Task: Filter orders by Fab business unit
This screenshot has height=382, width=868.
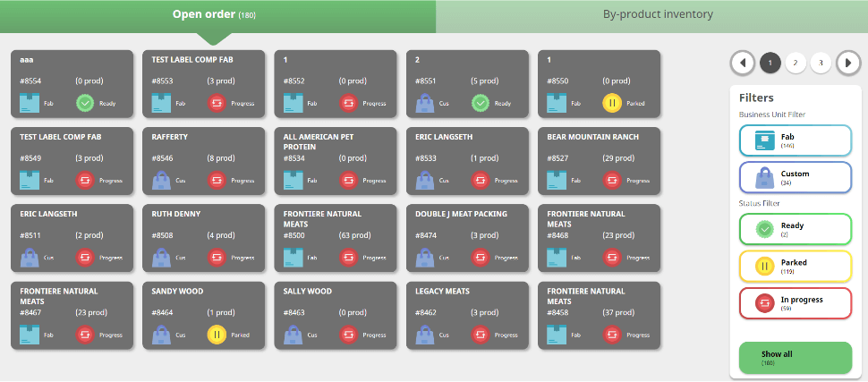Action: [795, 140]
